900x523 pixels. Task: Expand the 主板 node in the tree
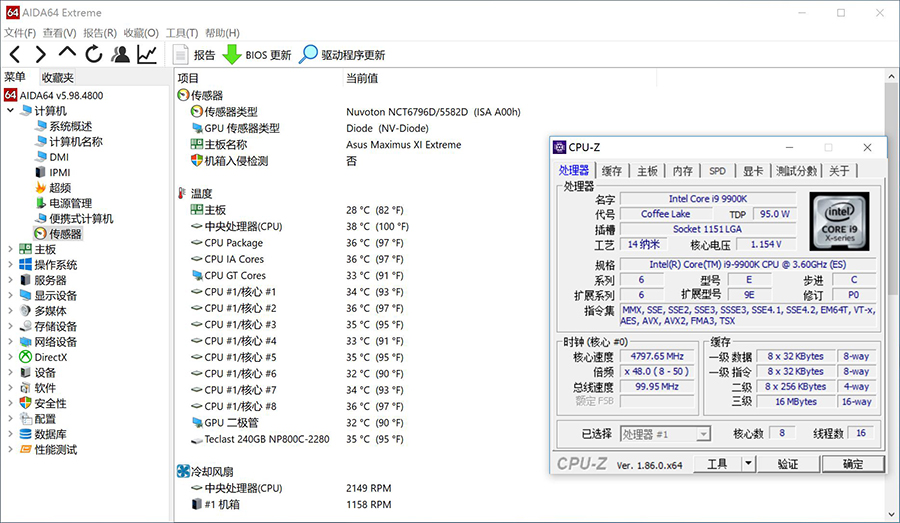[11, 250]
